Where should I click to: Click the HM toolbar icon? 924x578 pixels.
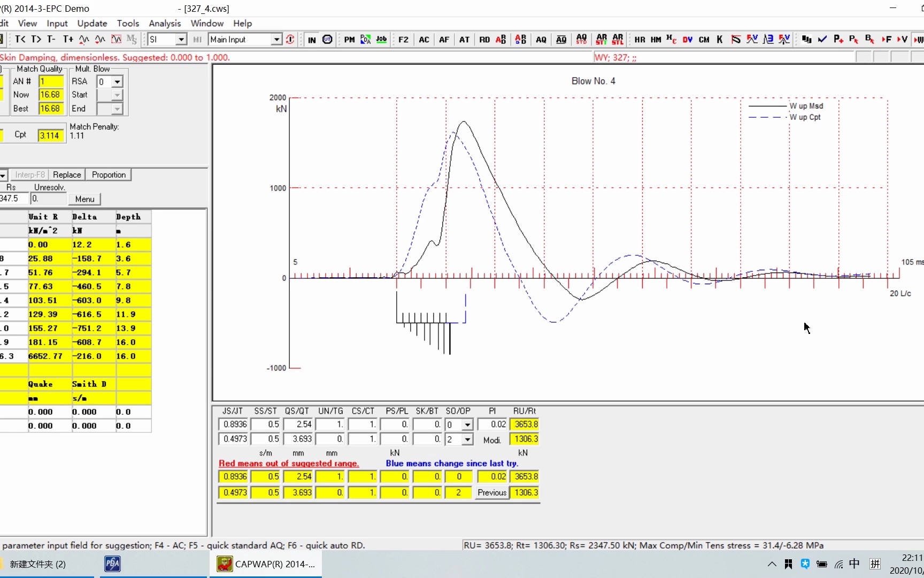[x=656, y=40]
